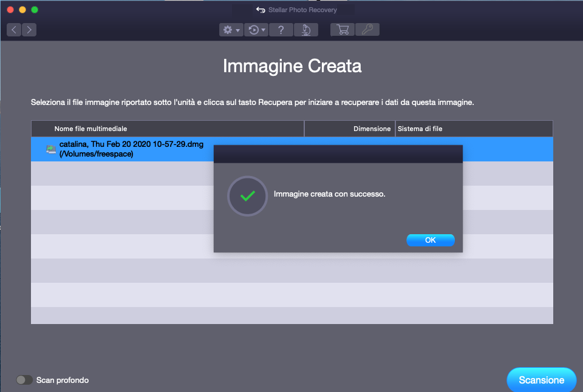The width and height of the screenshot is (583, 392).
Task: Expand the resume recovery dropdown arrow
Action: (263, 30)
